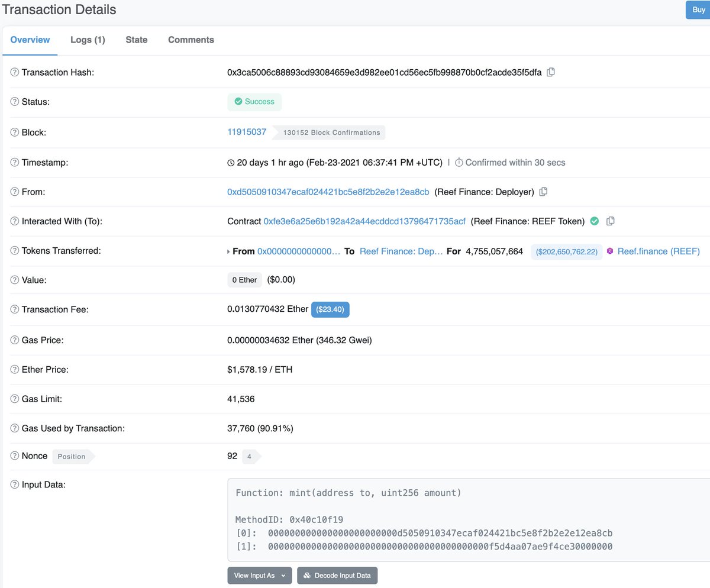Image resolution: width=710 pixels, height=588 pixels.
Task: Click help icon beside Gas Price
Action: point(15,340)
